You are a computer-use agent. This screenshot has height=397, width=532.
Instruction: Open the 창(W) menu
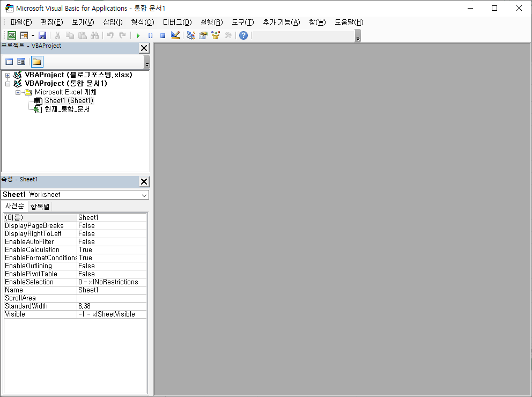coord(317,23)
